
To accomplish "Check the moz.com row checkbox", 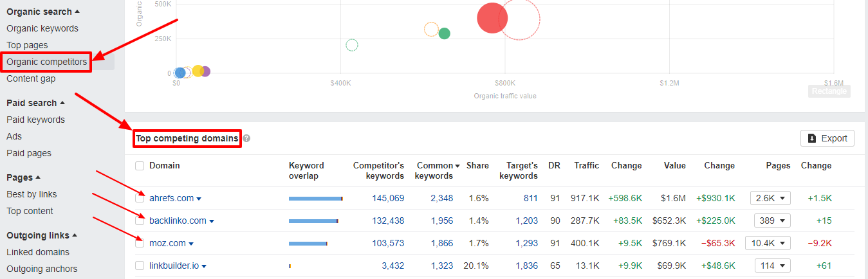I will click(140, 243).
